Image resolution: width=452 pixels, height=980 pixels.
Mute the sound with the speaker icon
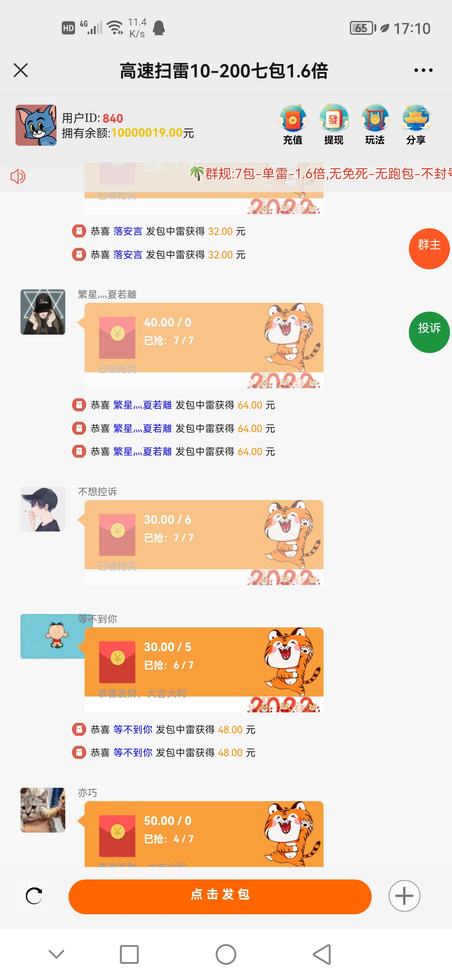pos(18,177)
